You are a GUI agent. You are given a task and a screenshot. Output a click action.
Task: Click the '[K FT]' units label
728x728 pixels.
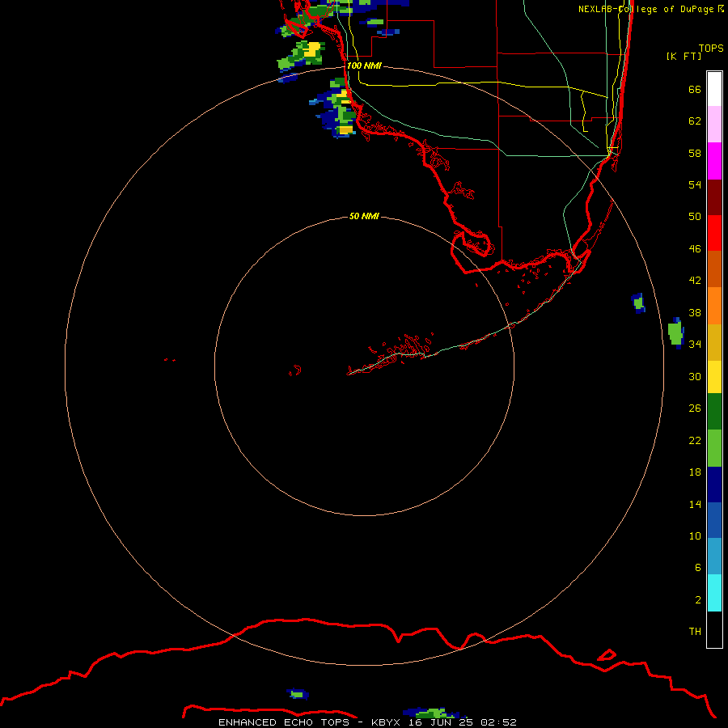click(684, 56)
